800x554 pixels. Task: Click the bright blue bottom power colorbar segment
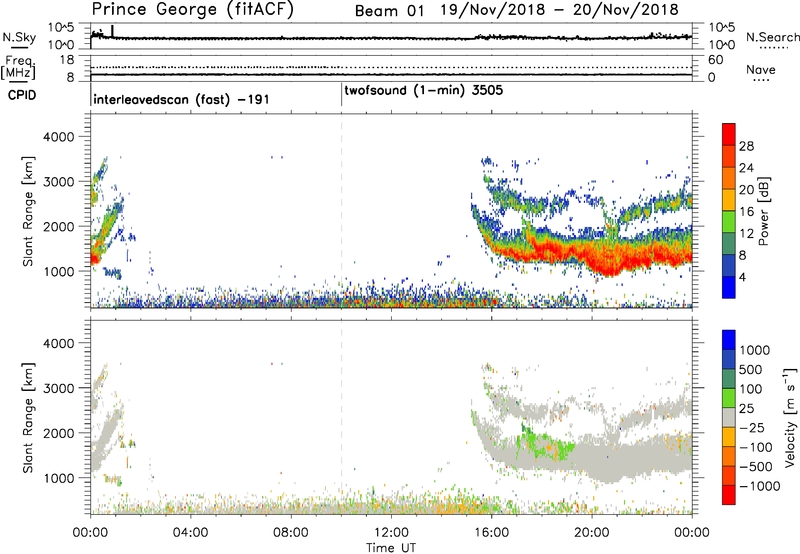click(729, 287)
